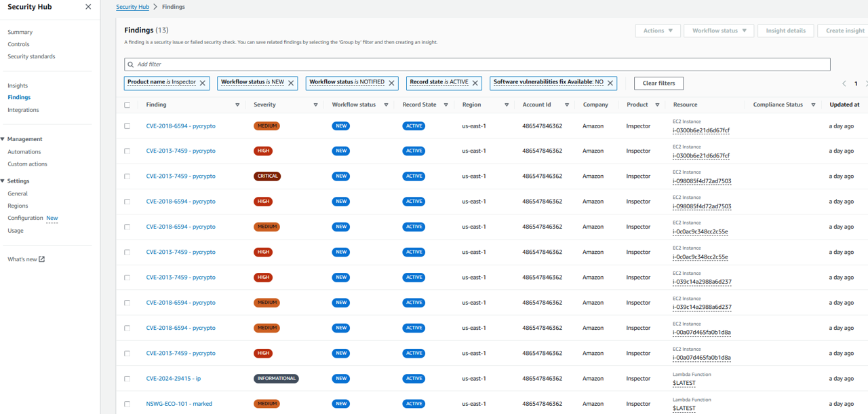
Task: Click the Updated at column header
Action: (x=844, y=105)
